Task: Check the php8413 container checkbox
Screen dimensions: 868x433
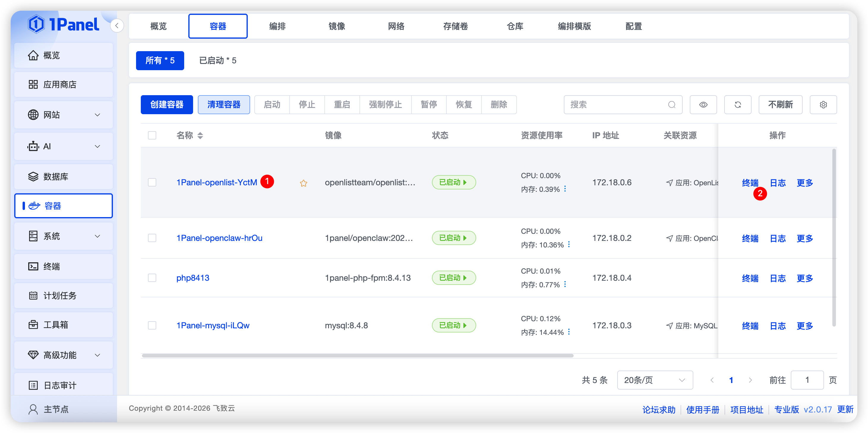Action: coord(152,278)
